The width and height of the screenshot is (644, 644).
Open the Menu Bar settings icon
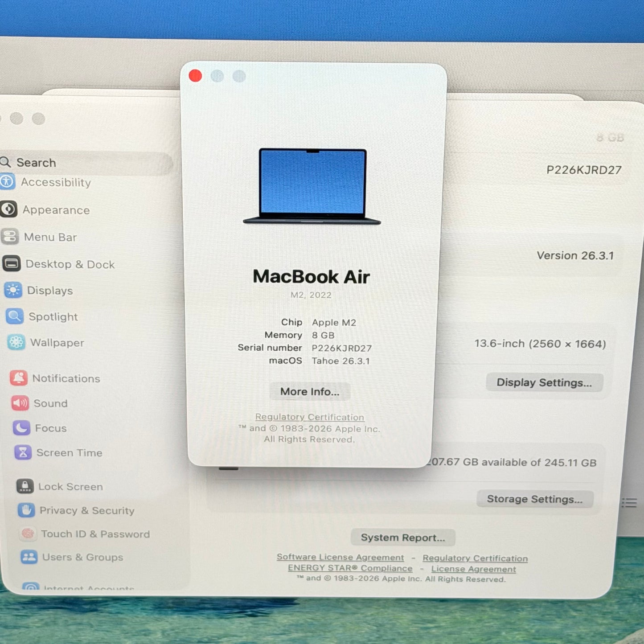click(x=10, y=237)
